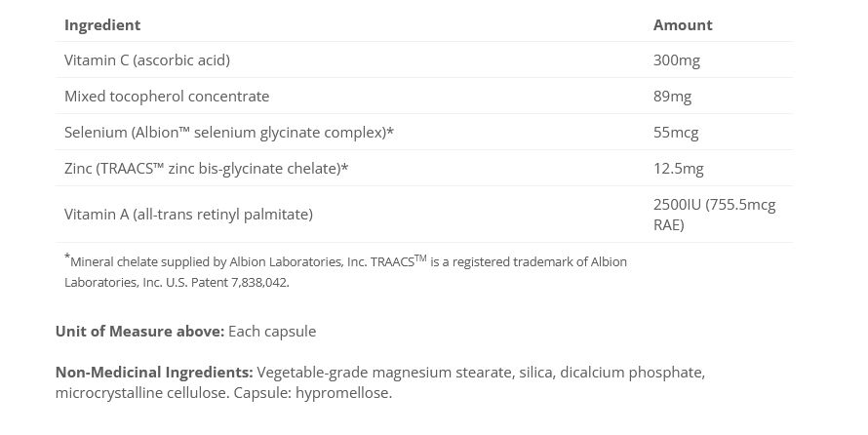
Task: Select Vitamin A retinyl palmitate ingredient
Action: pos(188,215)
